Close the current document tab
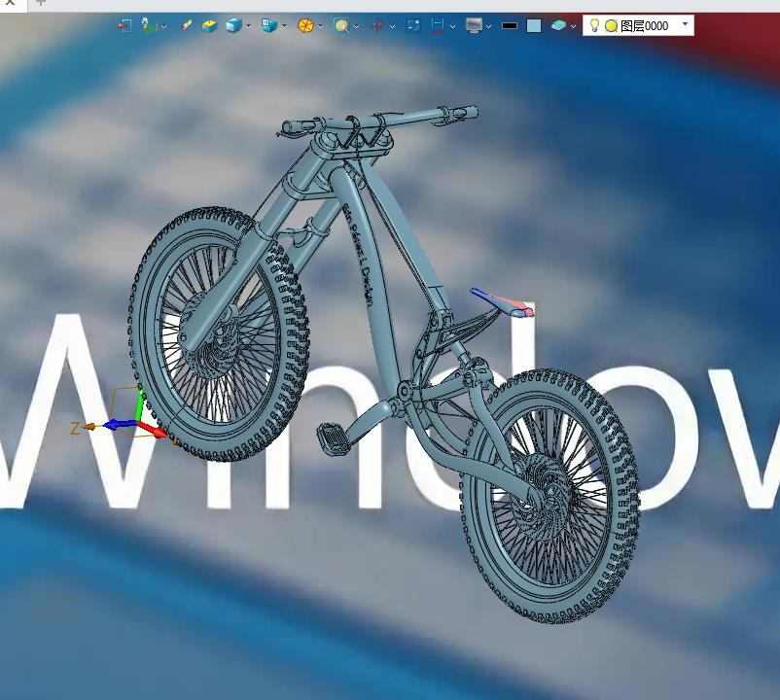The height and width of the screenshot is (700, 780). click(x=10, y=3)
